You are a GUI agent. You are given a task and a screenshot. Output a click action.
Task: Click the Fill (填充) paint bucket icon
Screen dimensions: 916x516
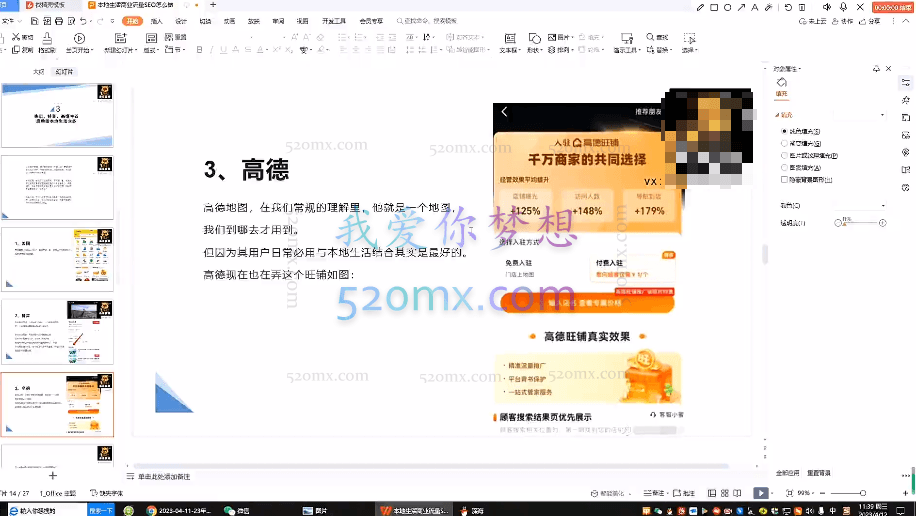[x=782, y=82]
